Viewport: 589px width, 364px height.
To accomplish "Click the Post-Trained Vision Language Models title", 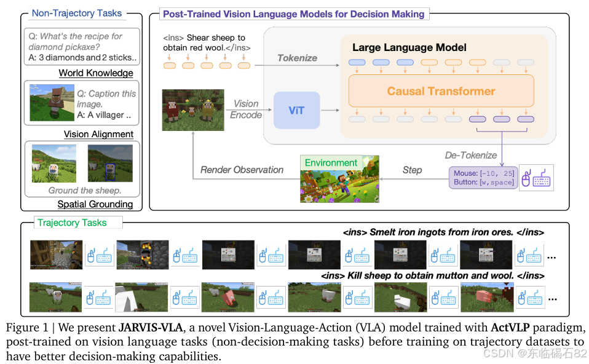I will tap(294, 14).
